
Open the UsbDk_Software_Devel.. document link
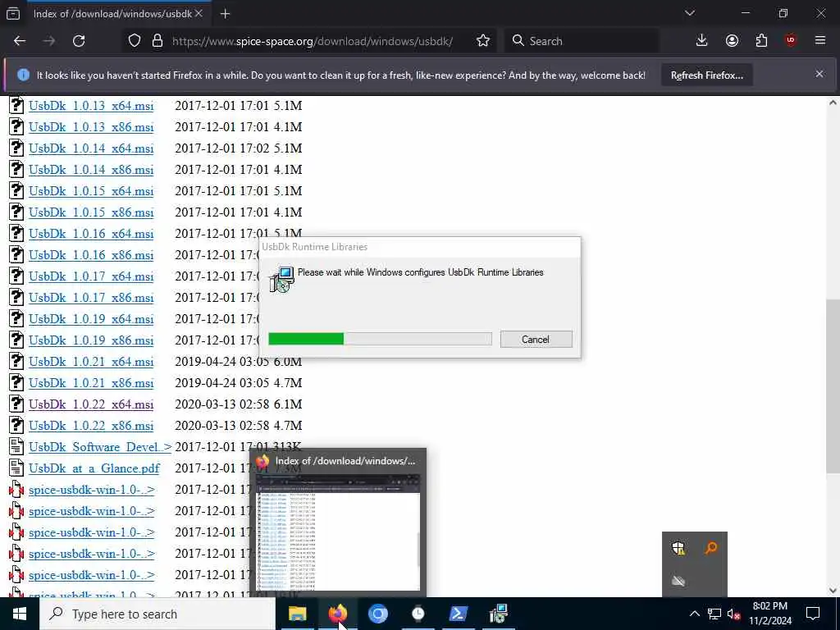click(100, 447)
